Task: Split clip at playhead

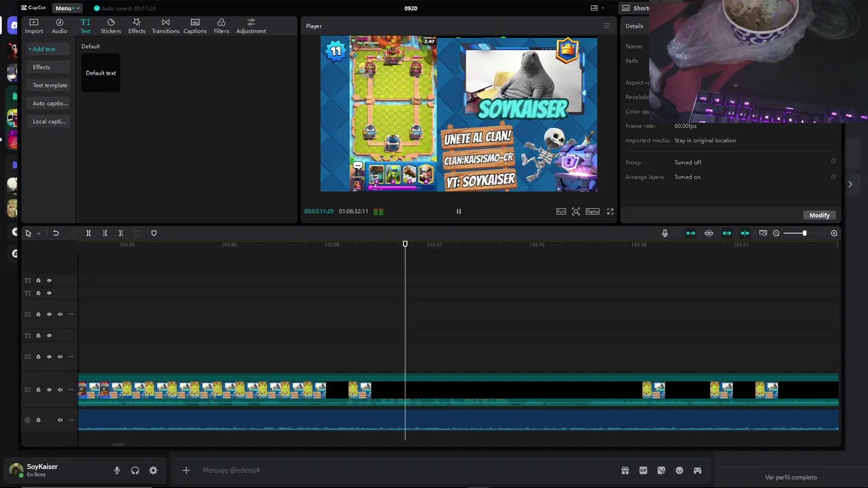Action: (88, 233)
